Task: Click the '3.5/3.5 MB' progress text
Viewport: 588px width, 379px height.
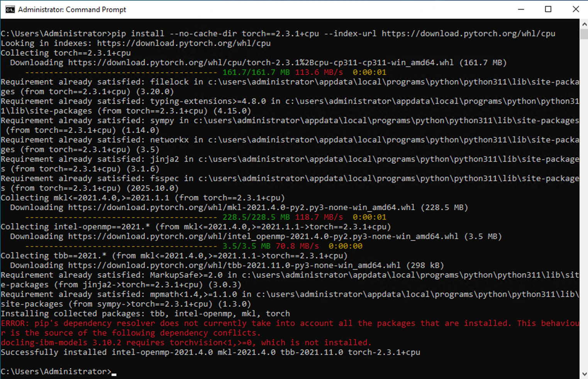Action: [246, 246]
